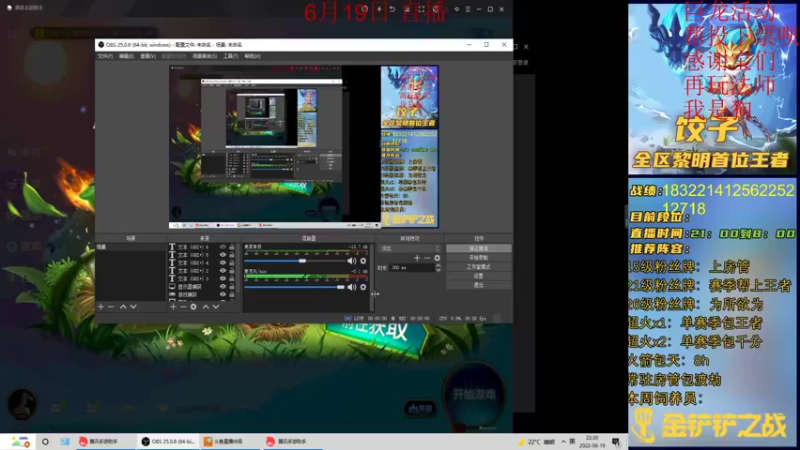
Task: Open the hamburger menu in the emulator title bar
Action: pyautogui.click(x=468, y=9)
